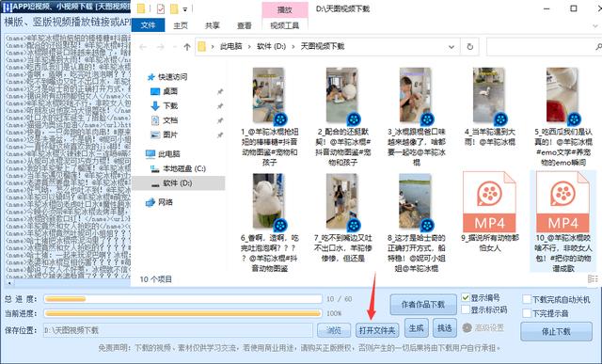Select video 5_吃西瓜我们是认真的
Viewport: 602px width, 364px height.
(x=562, y=117)
